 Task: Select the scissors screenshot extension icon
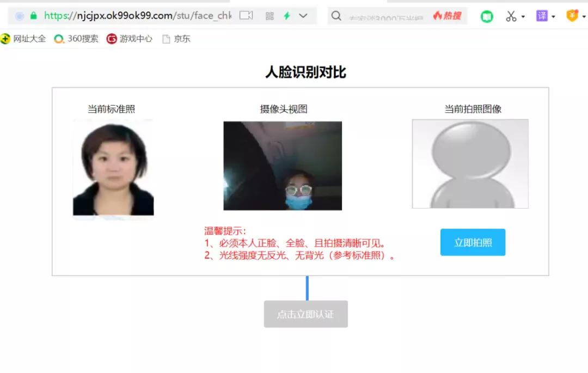[512, 16]
